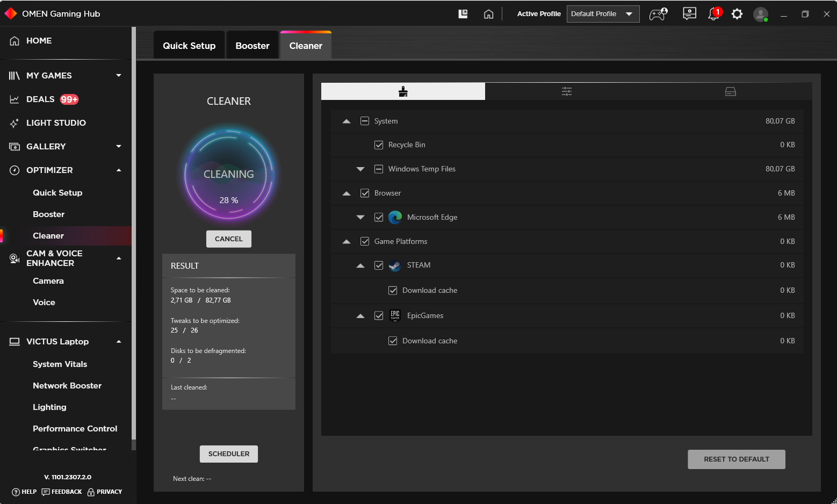Open the settings gear
This screenshot has width=837, height=504.
(x=737, y=14)
